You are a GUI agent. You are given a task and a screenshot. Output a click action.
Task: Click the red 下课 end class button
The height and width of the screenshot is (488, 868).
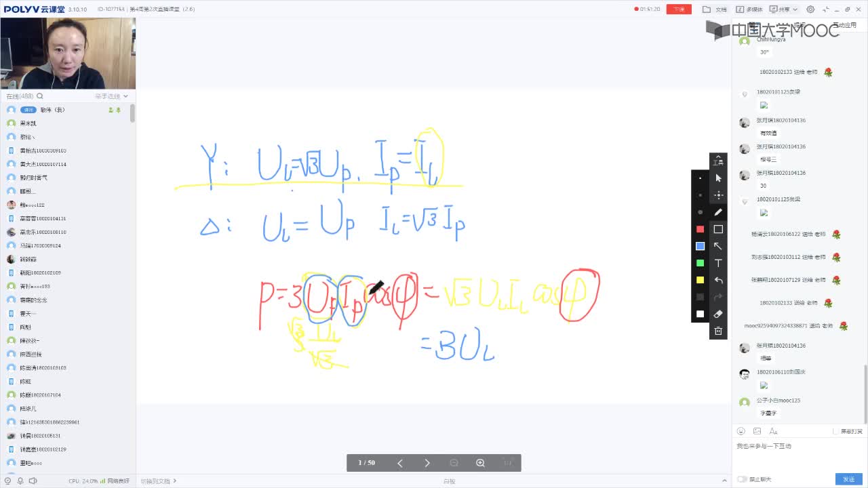pos(679,9)
